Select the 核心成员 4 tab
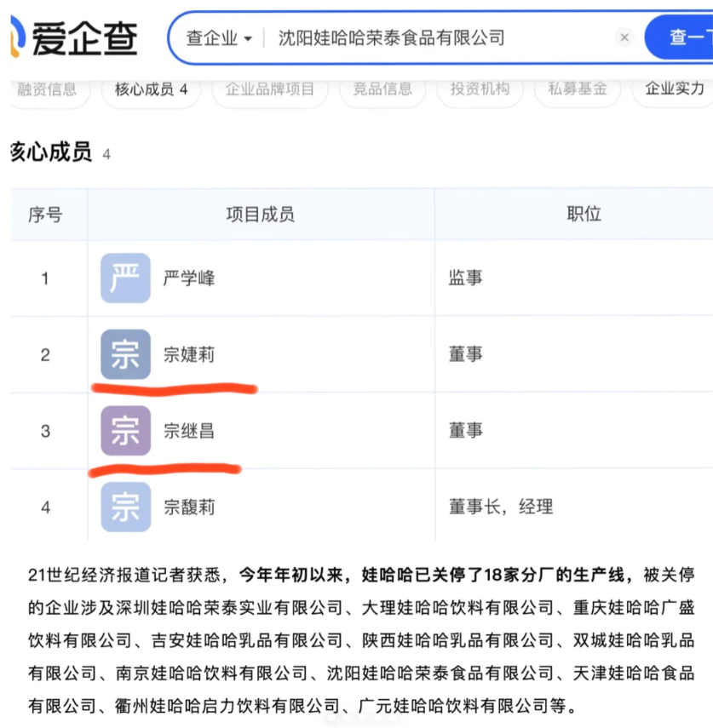This screenshot has height=728, width=713. click(151, 89)
